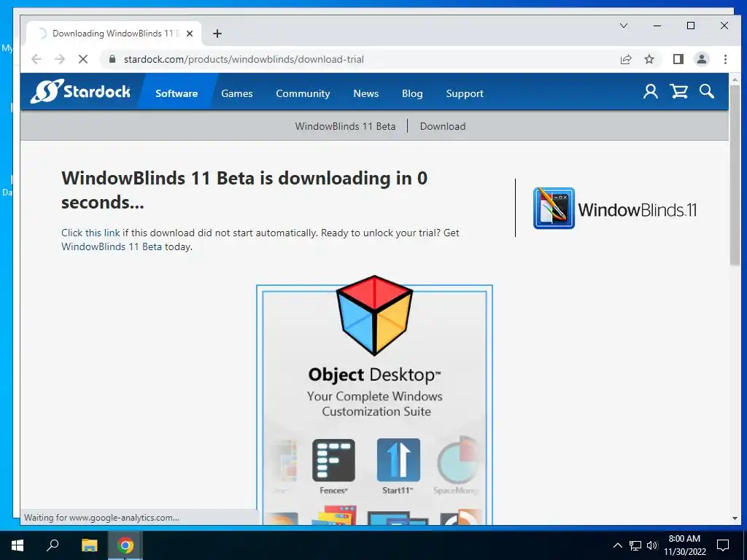
Task: Click the WindowBlinds 11 Beta subnav link
Action: [345, 126]
